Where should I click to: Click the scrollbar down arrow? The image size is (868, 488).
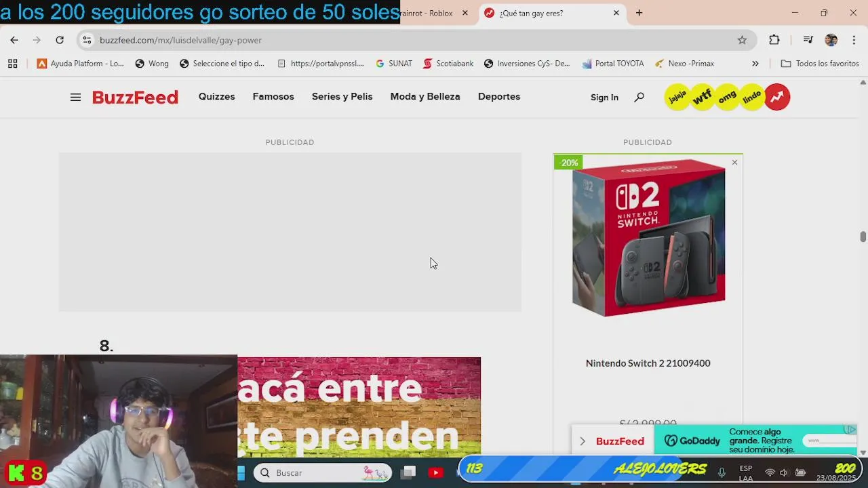[863, 452]
